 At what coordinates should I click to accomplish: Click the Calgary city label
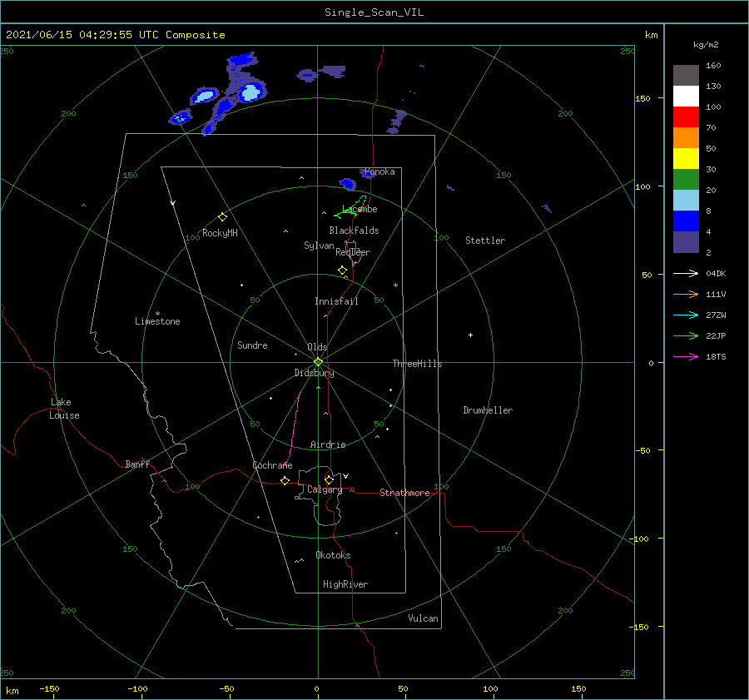pos(325,489)
